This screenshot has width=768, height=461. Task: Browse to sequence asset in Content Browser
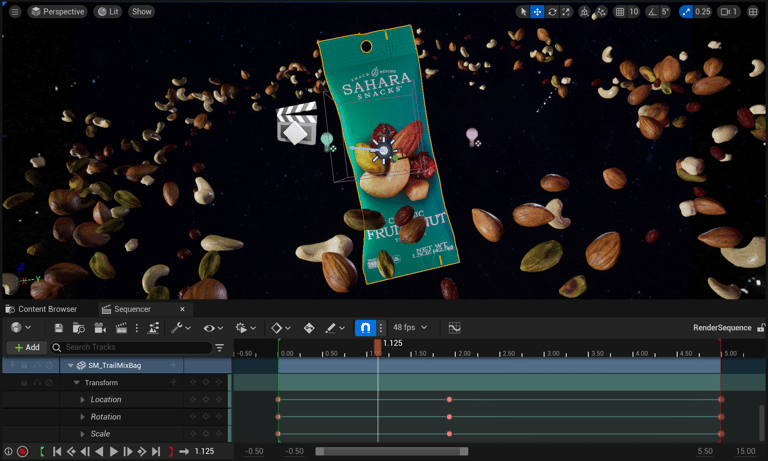coord(78,328)
